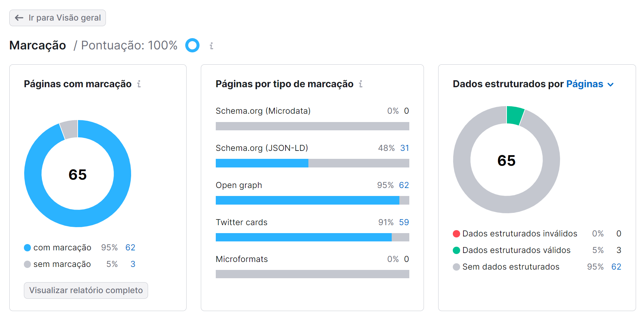
Task: Click Visualizar relatório completo
Action: tap(86, 290)
